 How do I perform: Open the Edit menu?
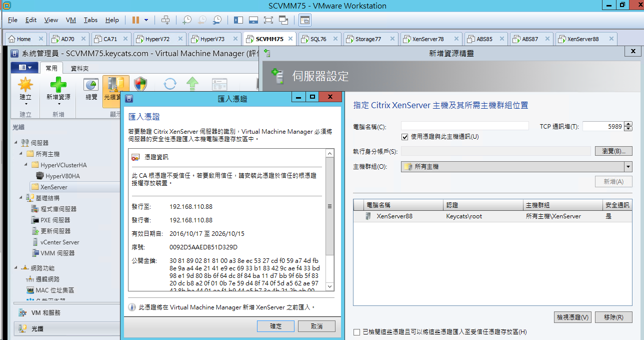31,20
